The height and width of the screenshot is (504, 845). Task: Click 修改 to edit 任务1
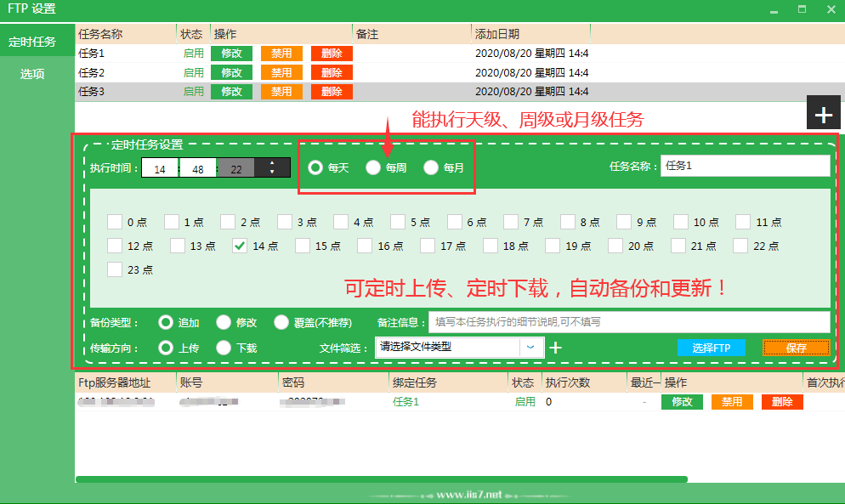pyautogui.click(x=230, y=53)
